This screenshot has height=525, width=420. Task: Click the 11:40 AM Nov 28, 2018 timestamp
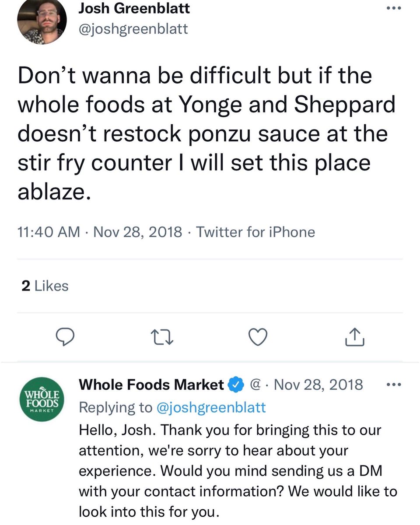(x=100, y=231)
